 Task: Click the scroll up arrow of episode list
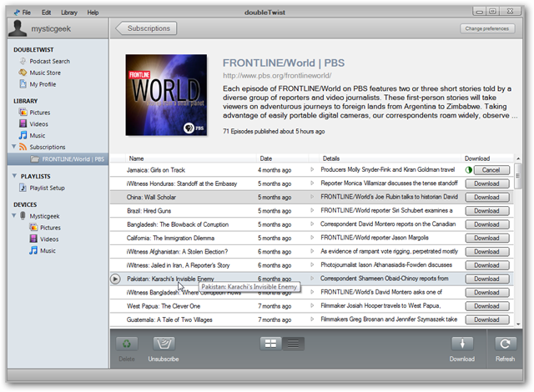(518, 158)
